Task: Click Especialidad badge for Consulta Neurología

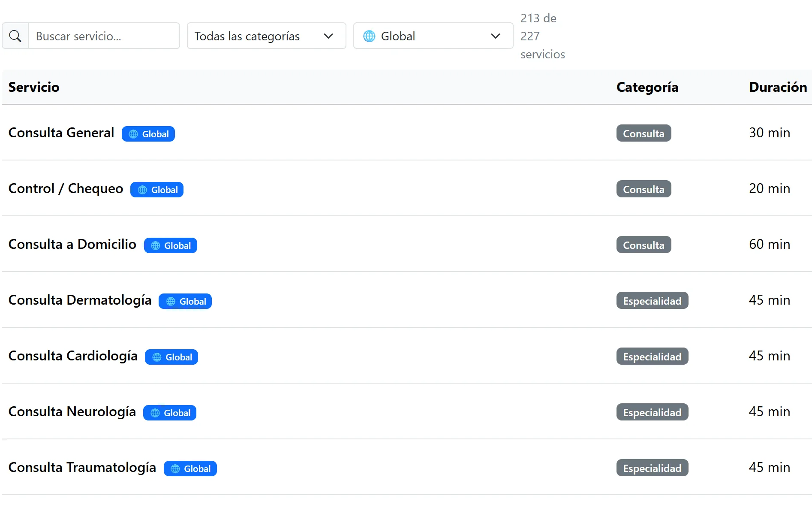Action: pos(652,412)
